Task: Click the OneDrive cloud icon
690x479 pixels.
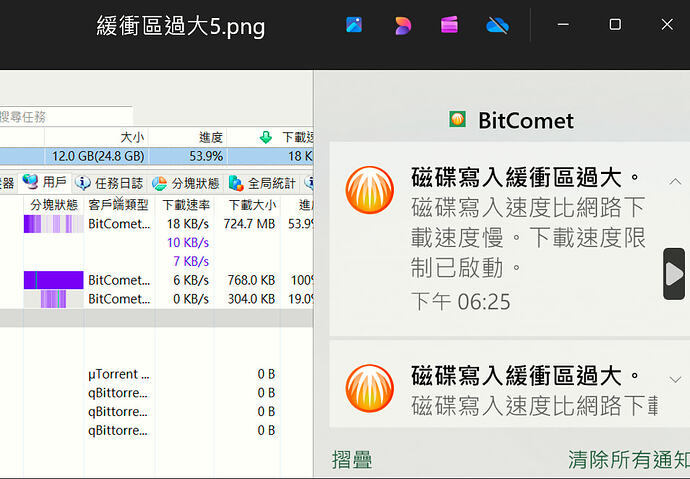Action: [497, 25]
